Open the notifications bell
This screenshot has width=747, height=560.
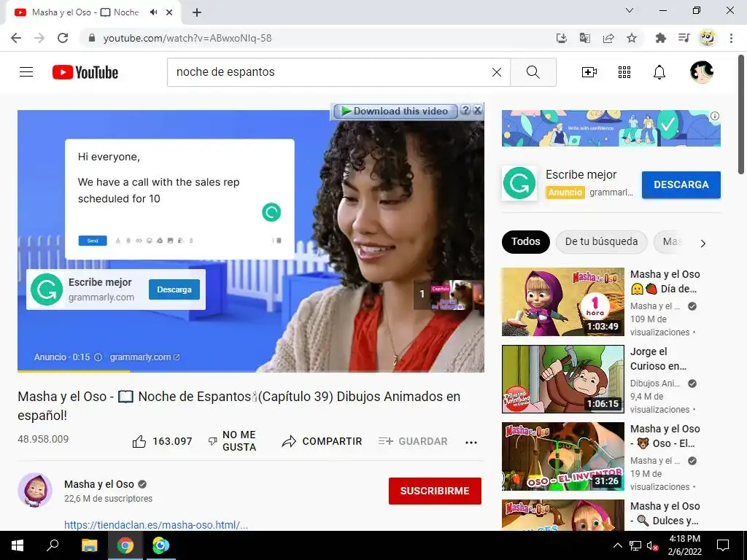tap(659, 72)
